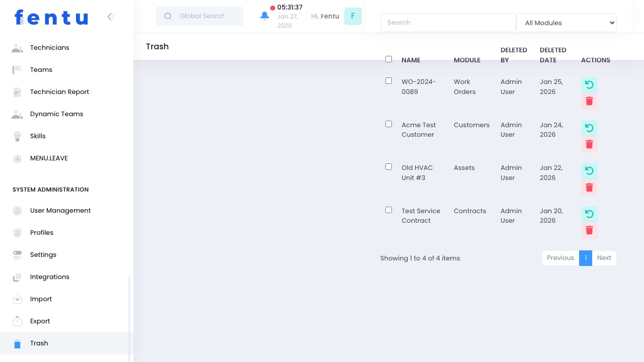Click the Work Orders module cell
The height and width of the screenshot is (362, 644).
coord(464,86)
